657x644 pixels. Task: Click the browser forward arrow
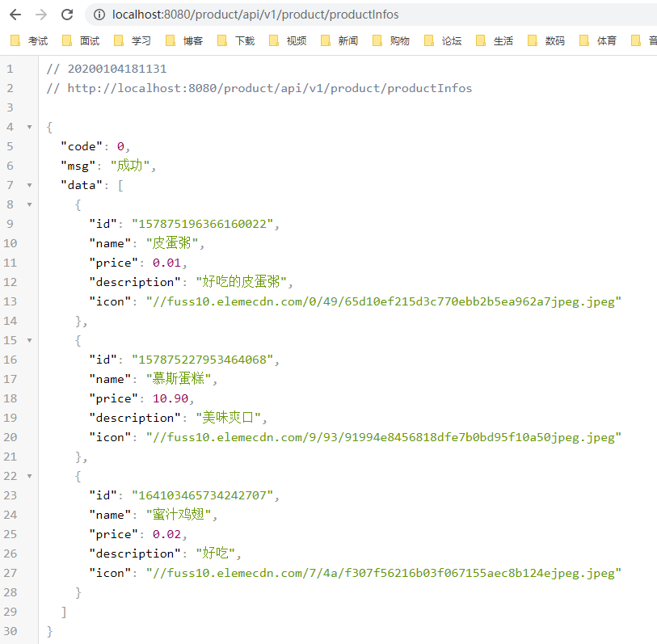pos(41,15)
